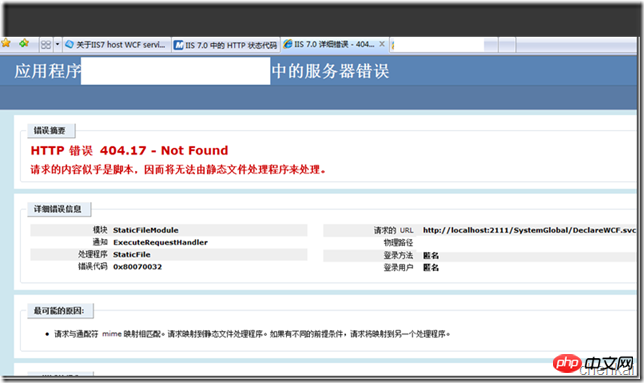
Task: Click the 错误代码 label
Action: coord(93,267)
